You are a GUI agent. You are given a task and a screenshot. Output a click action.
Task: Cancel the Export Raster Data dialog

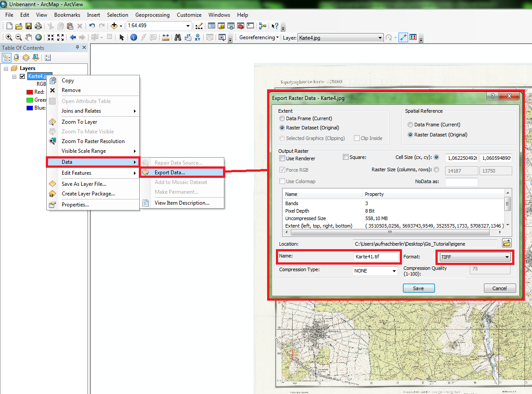(500, 288)
